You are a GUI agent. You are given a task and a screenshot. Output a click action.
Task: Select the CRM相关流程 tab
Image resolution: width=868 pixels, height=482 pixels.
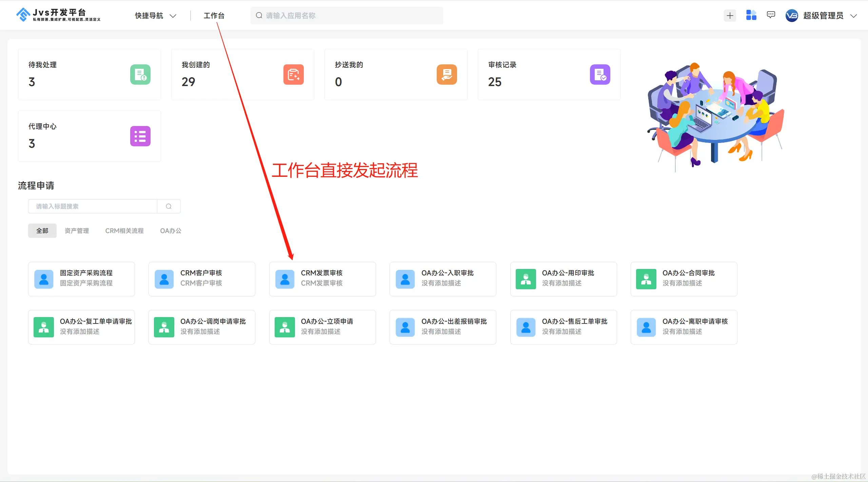pyautogui.click(x=124, y=231)
